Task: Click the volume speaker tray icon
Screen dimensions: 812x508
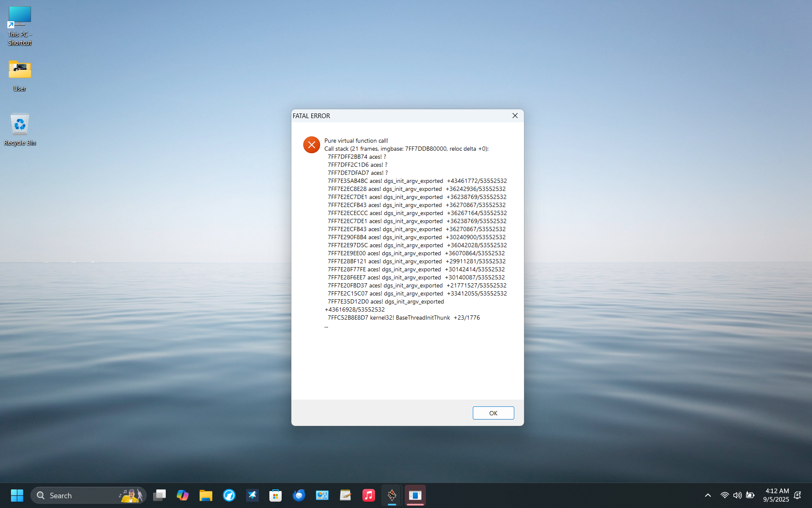Action: point(737,495)
